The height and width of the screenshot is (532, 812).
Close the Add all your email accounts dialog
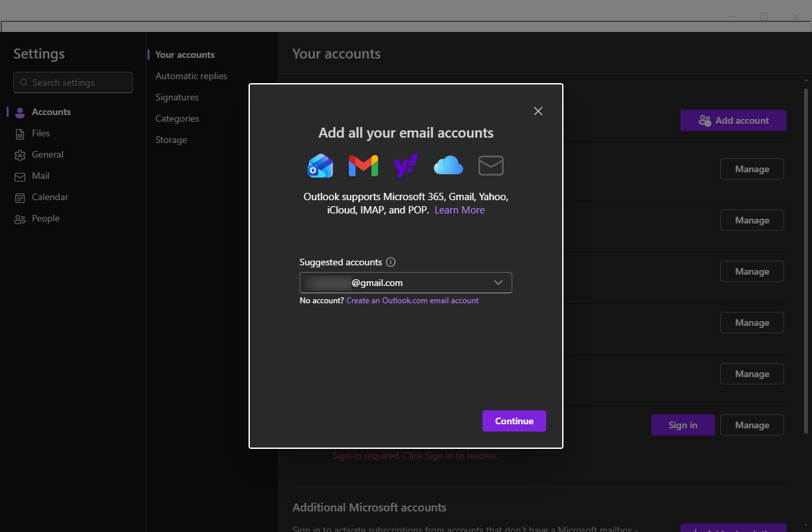(x=538, y=111)
